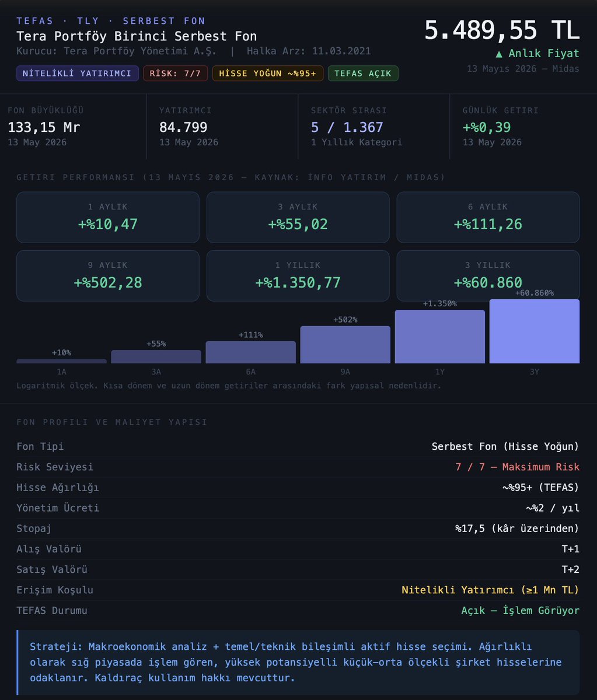Click the HİSSE YOĞUN ~%95+ badge
Viewport: 597px width, 700px height.
267,73
